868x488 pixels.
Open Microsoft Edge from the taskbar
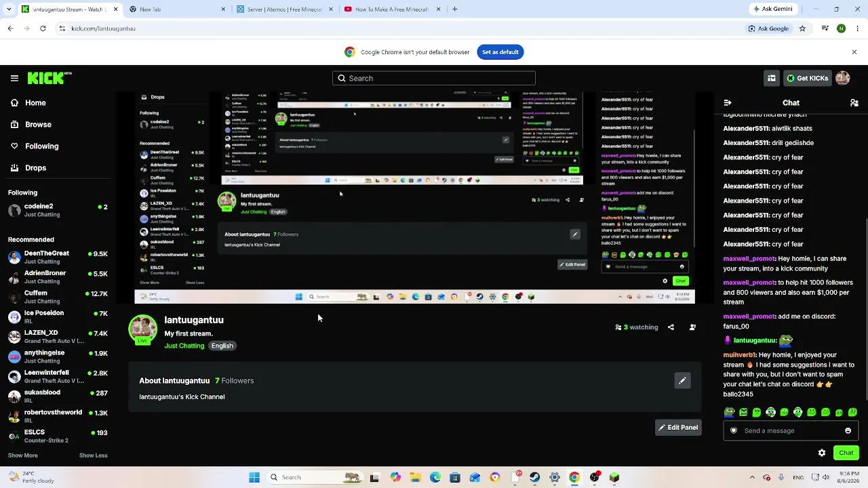pos(435,477)
